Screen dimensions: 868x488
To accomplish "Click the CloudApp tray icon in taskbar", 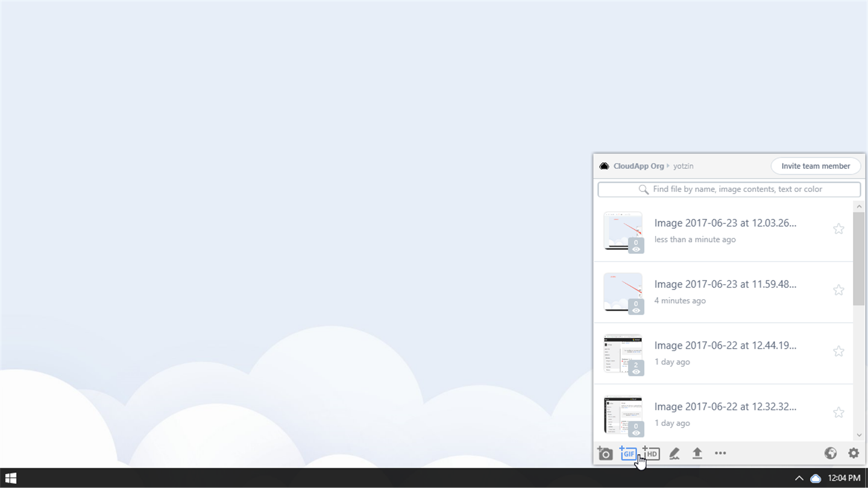I will [x=816, y=478].
